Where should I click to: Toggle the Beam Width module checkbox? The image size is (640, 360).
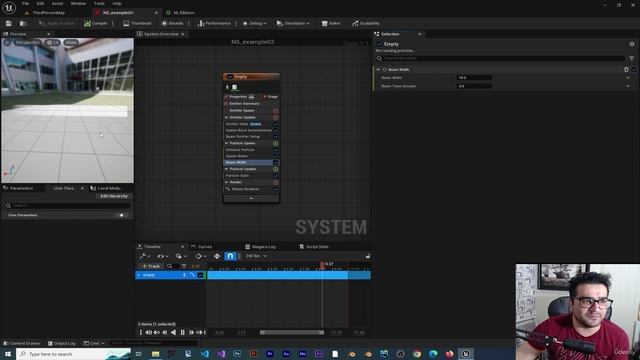point(276,162)
